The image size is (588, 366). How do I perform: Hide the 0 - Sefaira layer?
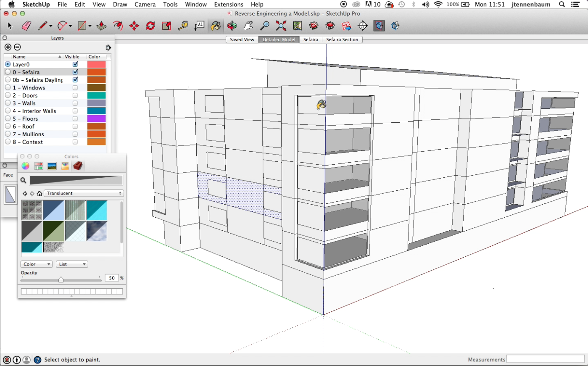click(75, 72)
